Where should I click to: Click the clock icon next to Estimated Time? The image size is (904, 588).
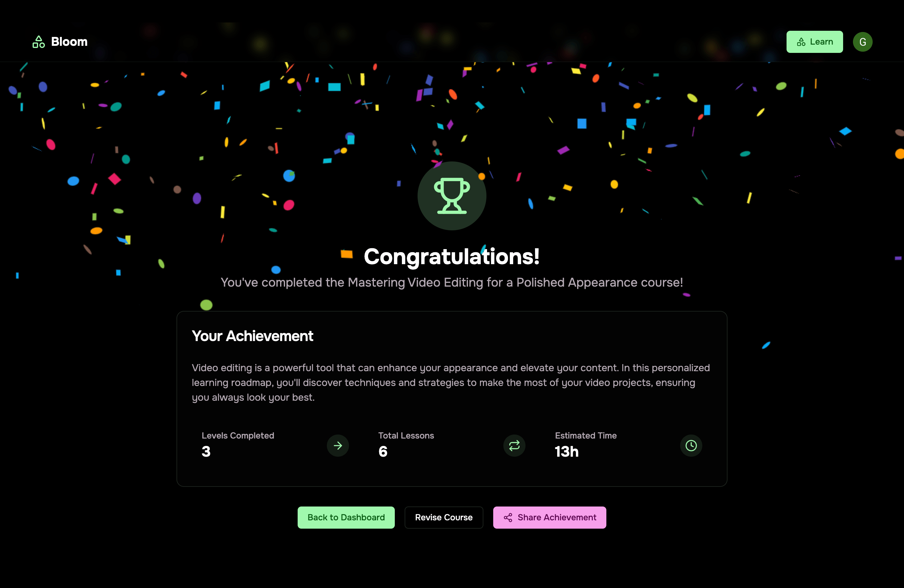click(x=691, y=446)
